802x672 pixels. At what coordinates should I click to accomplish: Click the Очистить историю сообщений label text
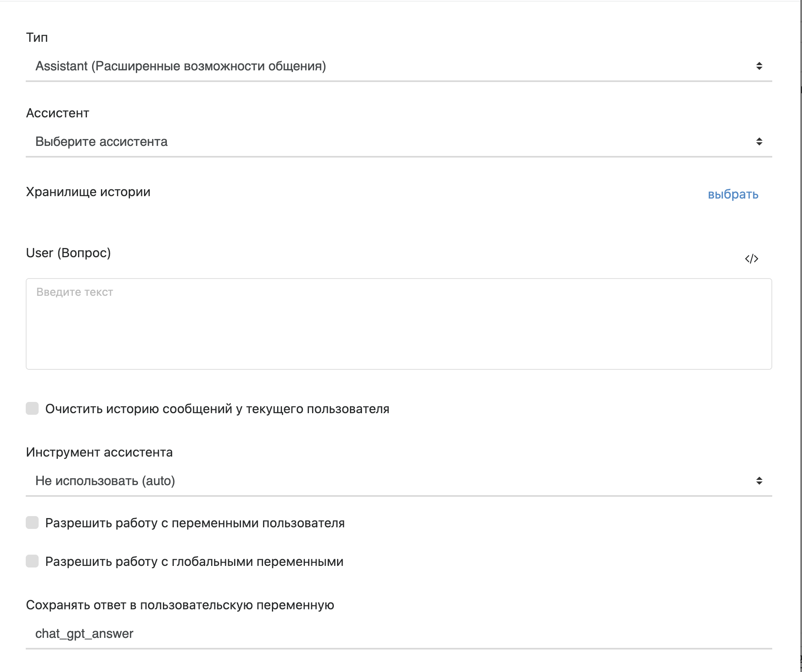point(217,409)
